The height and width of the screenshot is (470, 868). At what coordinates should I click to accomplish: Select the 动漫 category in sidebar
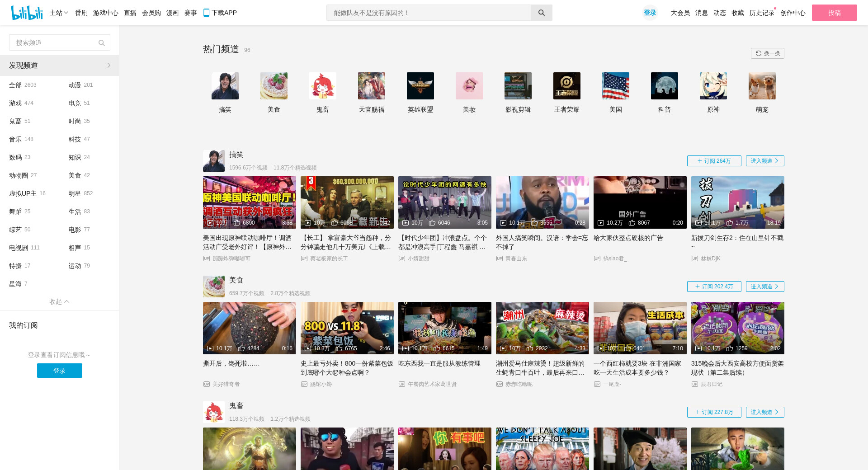tap(75, 85)
